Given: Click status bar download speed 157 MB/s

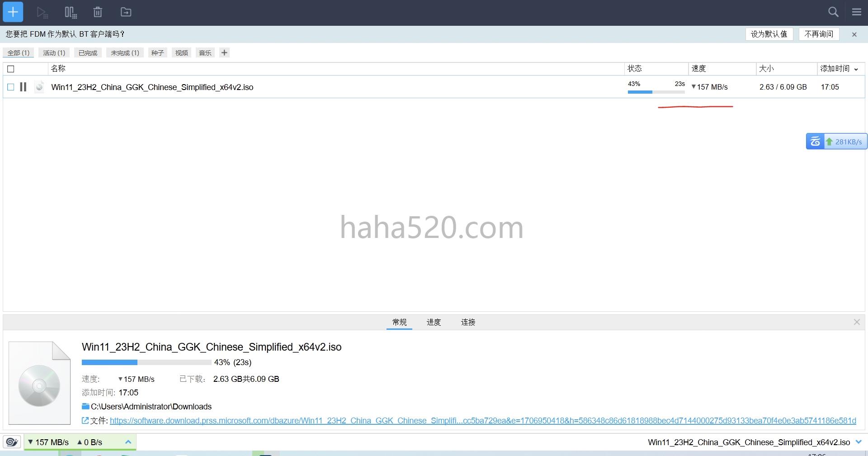Looking at the screenshot, I should tap(48, 442).
